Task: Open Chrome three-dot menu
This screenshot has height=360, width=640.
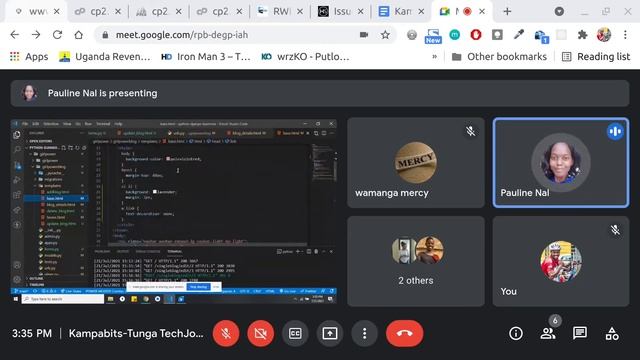Action: [x=625, y=35]
